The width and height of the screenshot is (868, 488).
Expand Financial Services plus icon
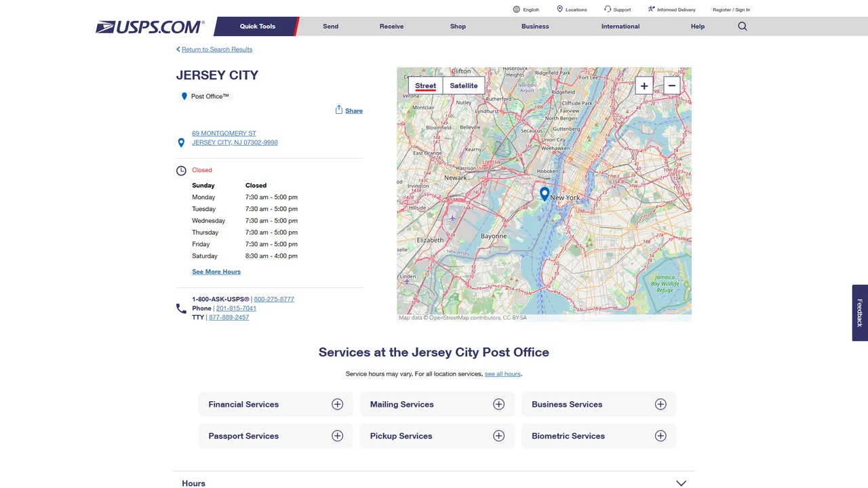(x=337, y=404)
